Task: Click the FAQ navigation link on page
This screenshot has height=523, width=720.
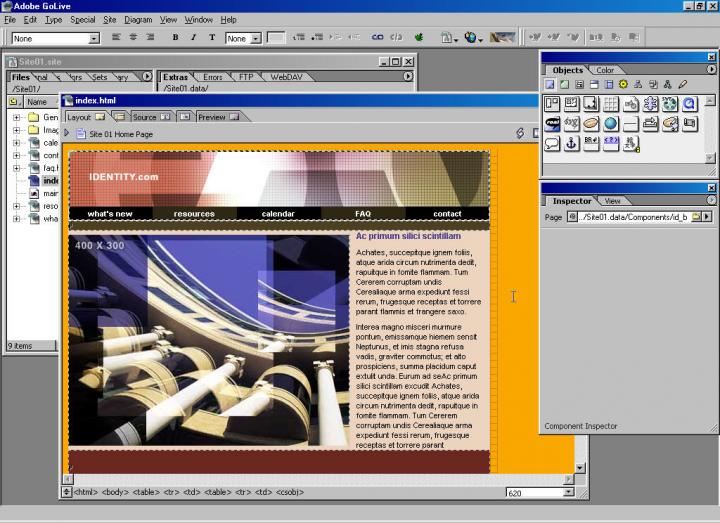Action: (x=362, y=214)
